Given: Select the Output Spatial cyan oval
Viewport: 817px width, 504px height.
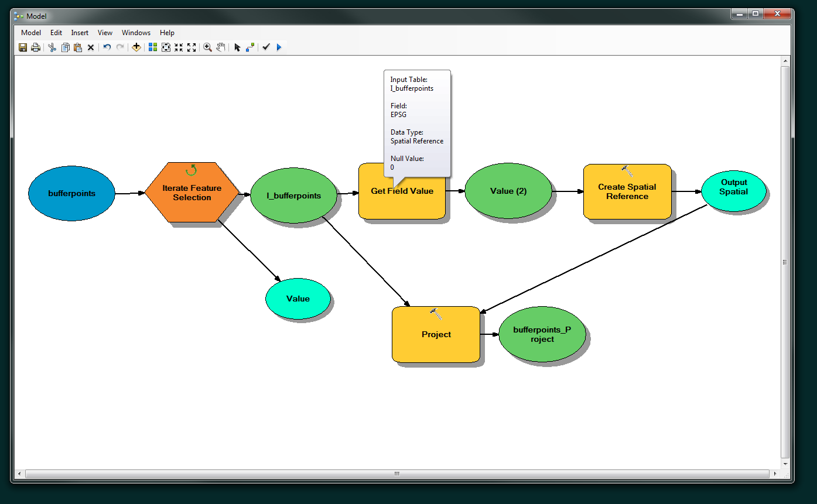Looking at the screenshot, I should tap(734, 191).
